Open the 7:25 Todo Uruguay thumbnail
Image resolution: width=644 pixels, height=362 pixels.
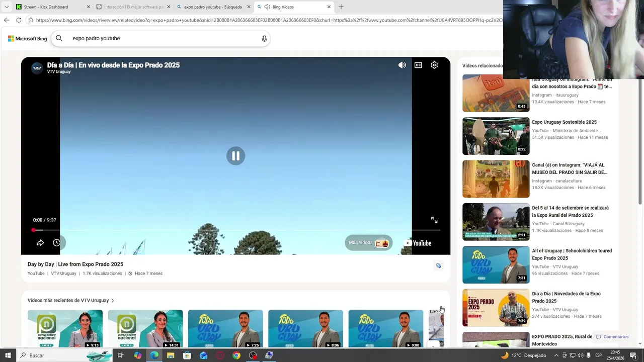point(225,328)
